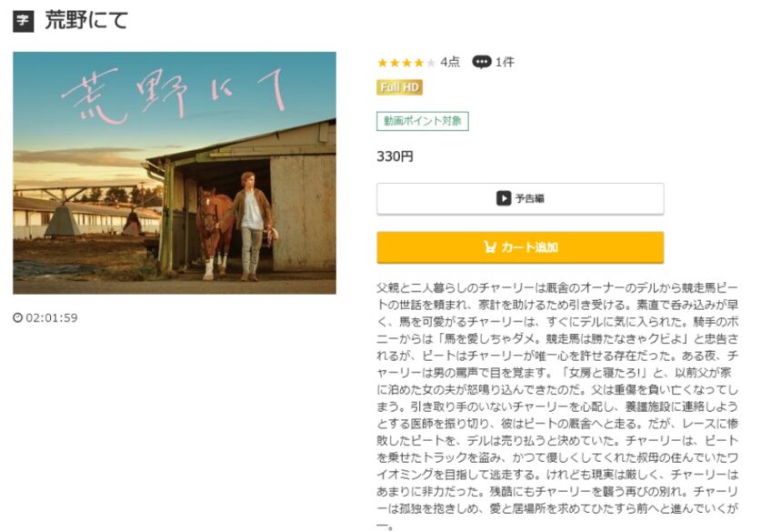Click the 1件 review count link

tap(505, 62)
